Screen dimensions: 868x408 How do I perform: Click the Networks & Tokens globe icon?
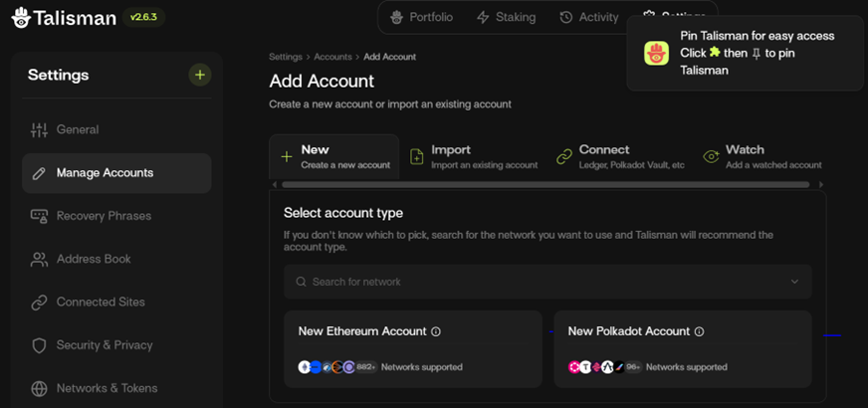tap(39, 389)
